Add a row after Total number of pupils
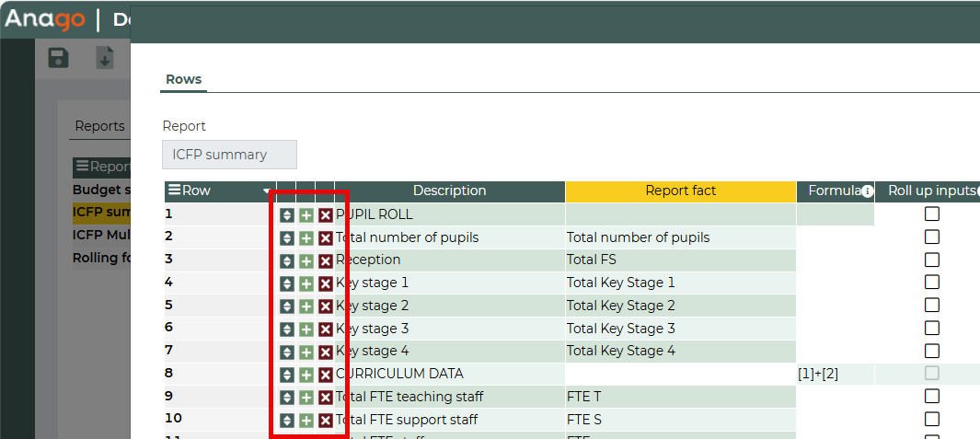This screenshot has width=980, height=439. point(306,238)
